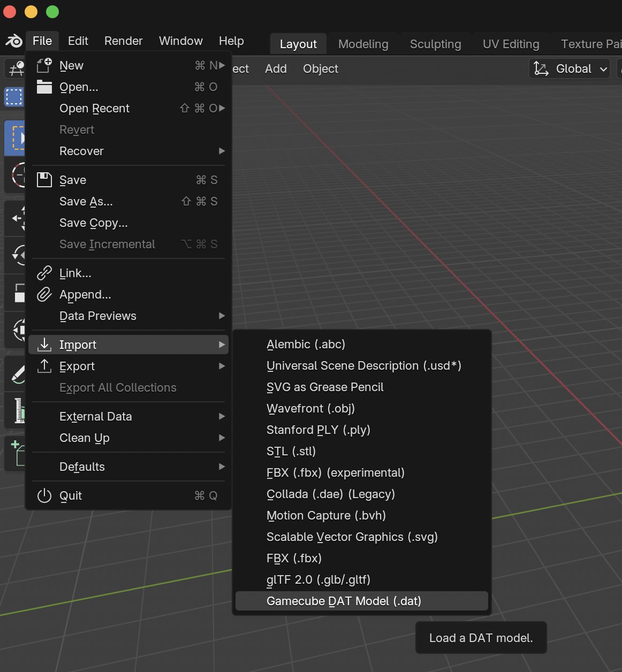The image size is (622, 672).
Task: Import Stanford PLY (.ply) file
Action: [362, 430]
